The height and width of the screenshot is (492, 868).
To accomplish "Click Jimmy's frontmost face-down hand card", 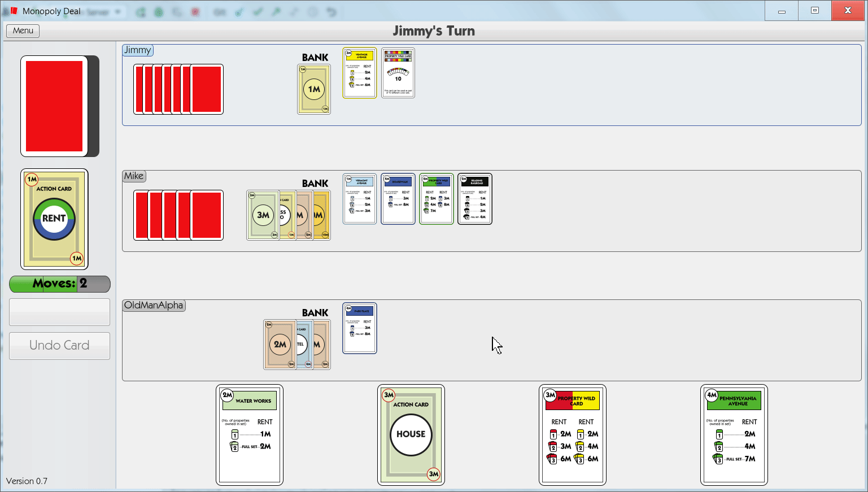I will tap(207, 89).
